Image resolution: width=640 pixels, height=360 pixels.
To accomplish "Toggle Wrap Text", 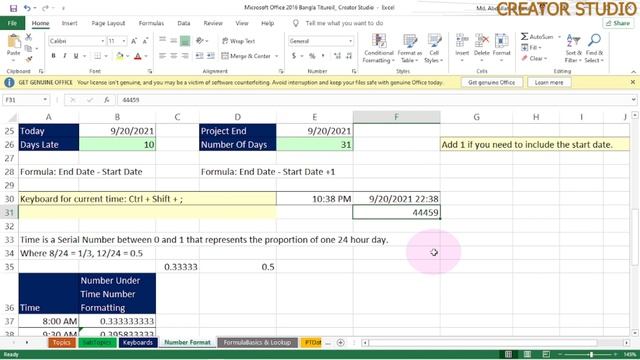I will (x=238, y=41).
